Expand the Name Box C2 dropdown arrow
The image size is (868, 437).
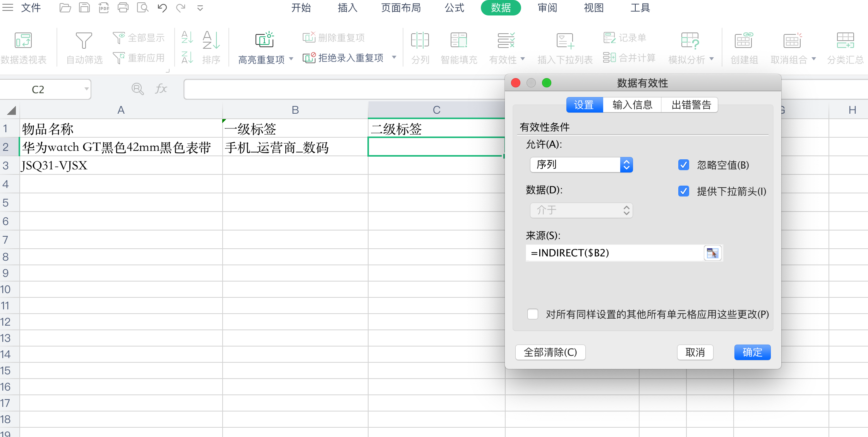87,89
